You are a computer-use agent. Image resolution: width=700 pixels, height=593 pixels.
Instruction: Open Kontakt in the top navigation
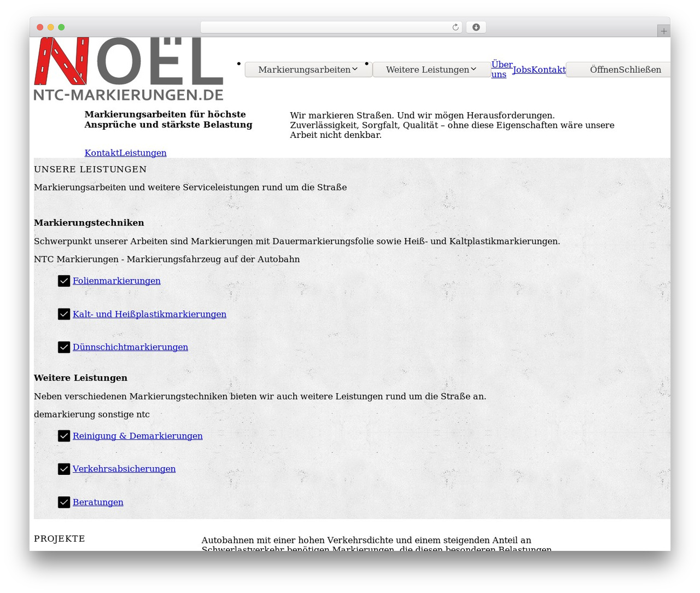tap(549, 69)
